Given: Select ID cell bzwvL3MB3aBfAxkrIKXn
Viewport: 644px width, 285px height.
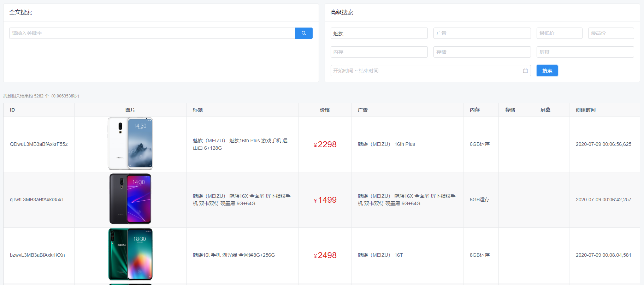Looking at the screenshot, I should [x=37, y=255].
